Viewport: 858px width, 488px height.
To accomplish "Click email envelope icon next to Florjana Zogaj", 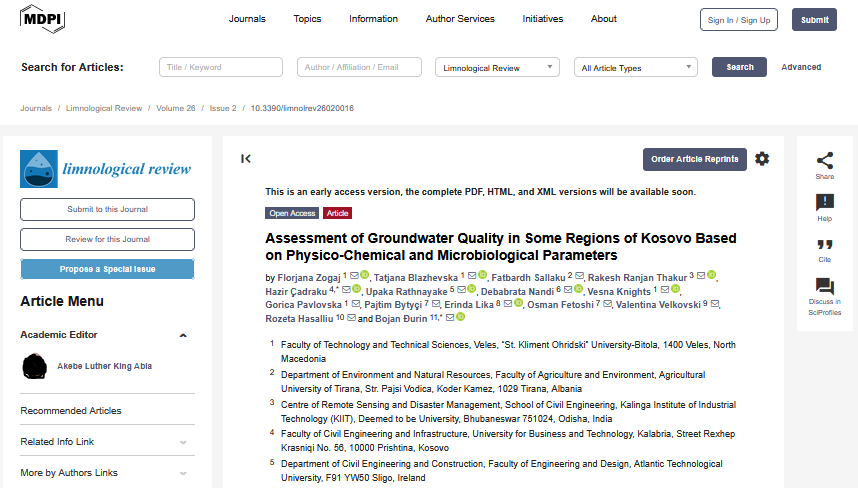I will point(356,275).
